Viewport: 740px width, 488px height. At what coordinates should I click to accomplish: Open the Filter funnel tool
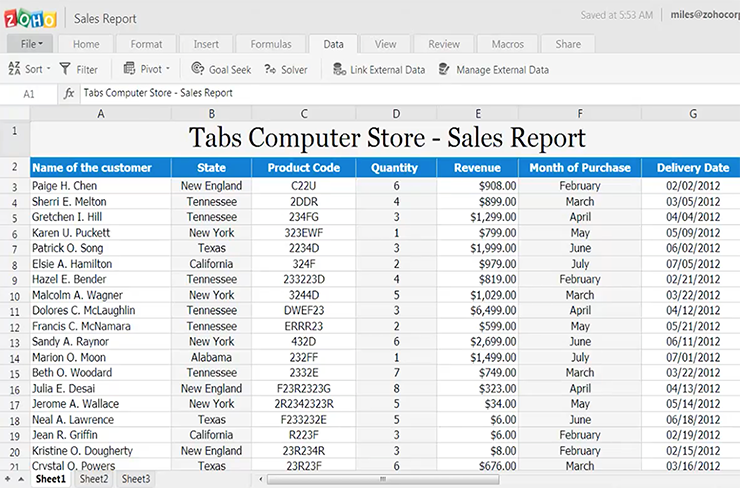65,69
